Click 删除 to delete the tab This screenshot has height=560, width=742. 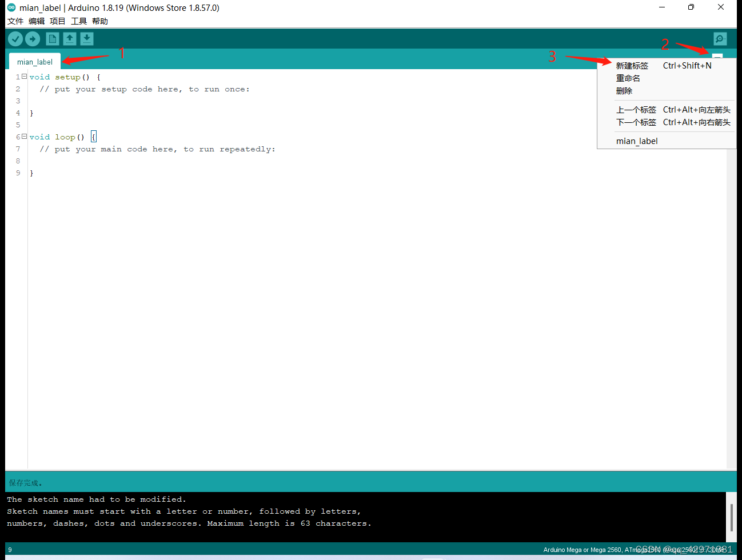624,90
